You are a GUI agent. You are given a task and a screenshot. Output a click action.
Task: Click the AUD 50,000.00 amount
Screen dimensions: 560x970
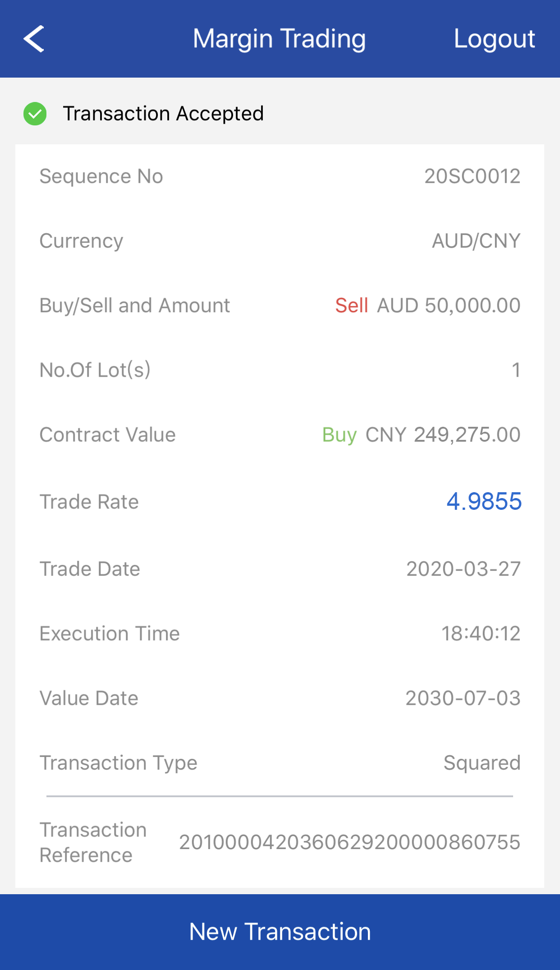pos(449,305)
